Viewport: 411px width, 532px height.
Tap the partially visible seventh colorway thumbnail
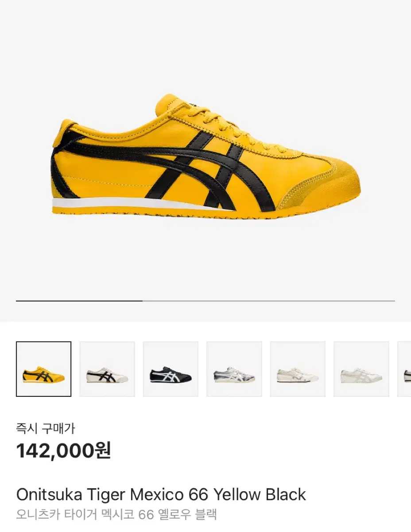404,369
